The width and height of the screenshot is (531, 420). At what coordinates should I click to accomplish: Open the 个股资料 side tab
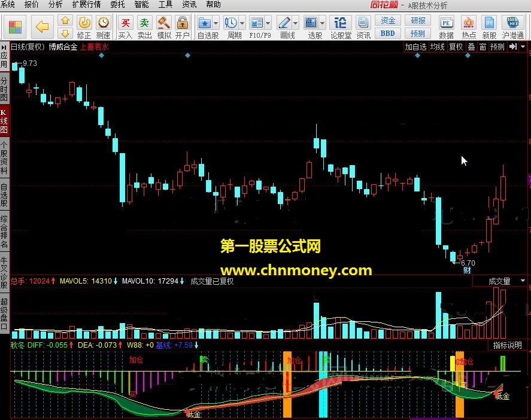(x=4, y=158)
